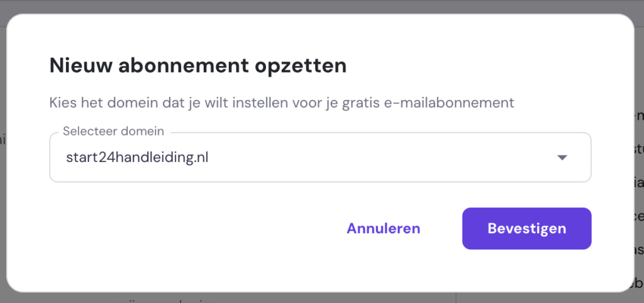Click the heading Nieuw abonnement opzetten
Screen dimensions: 644x303
(197, 66)
